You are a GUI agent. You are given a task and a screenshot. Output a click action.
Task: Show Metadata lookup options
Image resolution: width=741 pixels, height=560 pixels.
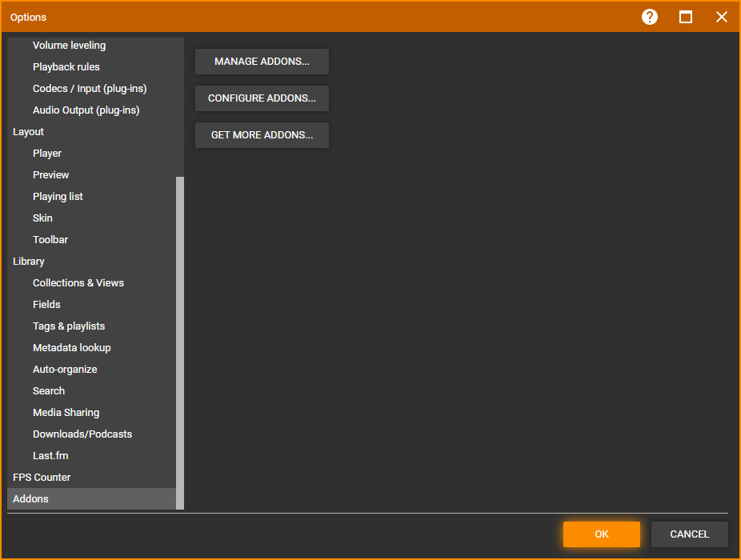[x=72, y=348]
